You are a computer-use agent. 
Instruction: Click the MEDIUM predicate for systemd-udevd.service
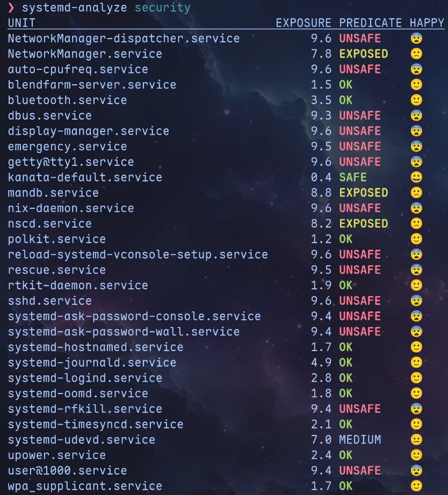coord(360,440)
